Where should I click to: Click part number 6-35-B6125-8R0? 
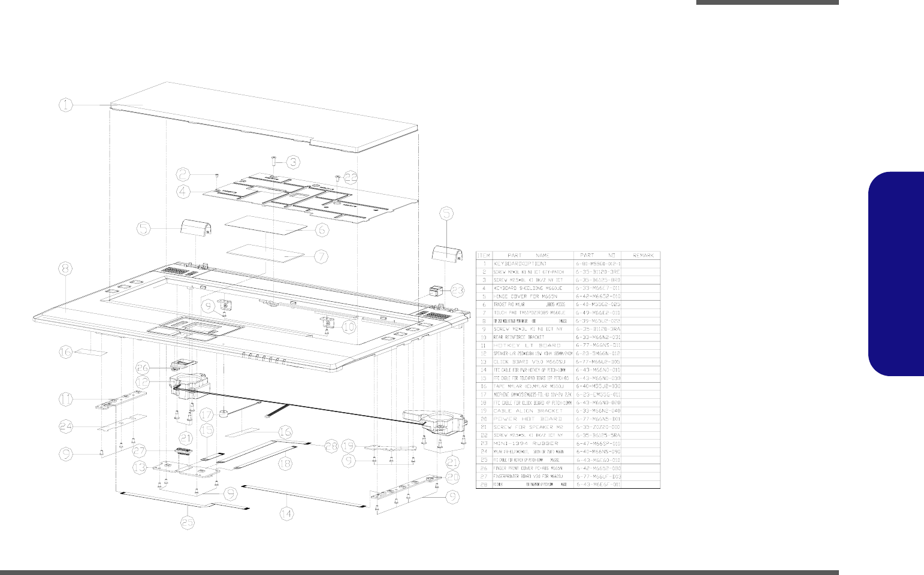pos(598,280)
